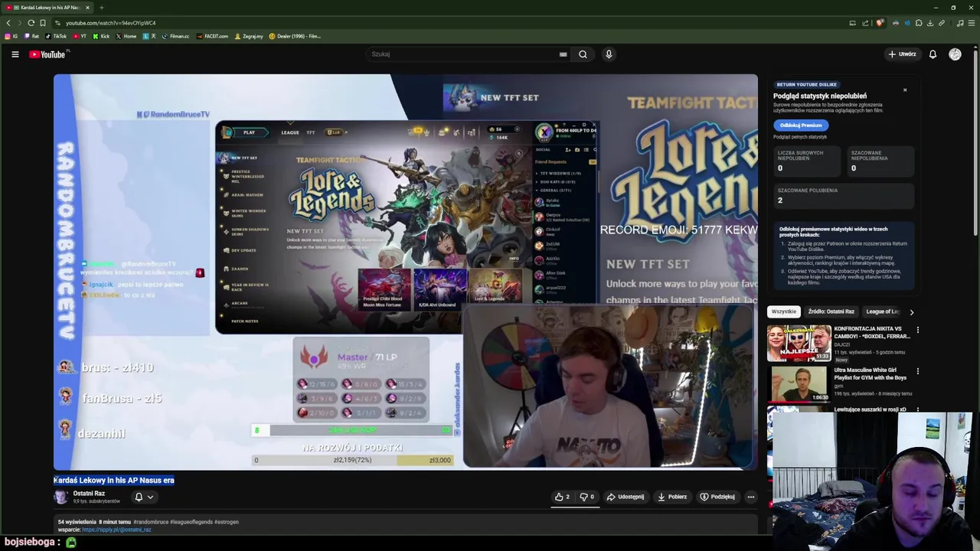Click the Pobierz download button
The width and height of the screenshot is (980, 551).
tap(672, 497)
